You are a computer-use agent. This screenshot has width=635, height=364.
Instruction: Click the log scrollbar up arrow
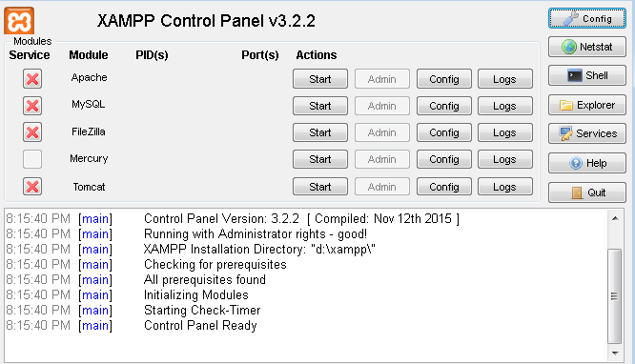coord(615,218)
